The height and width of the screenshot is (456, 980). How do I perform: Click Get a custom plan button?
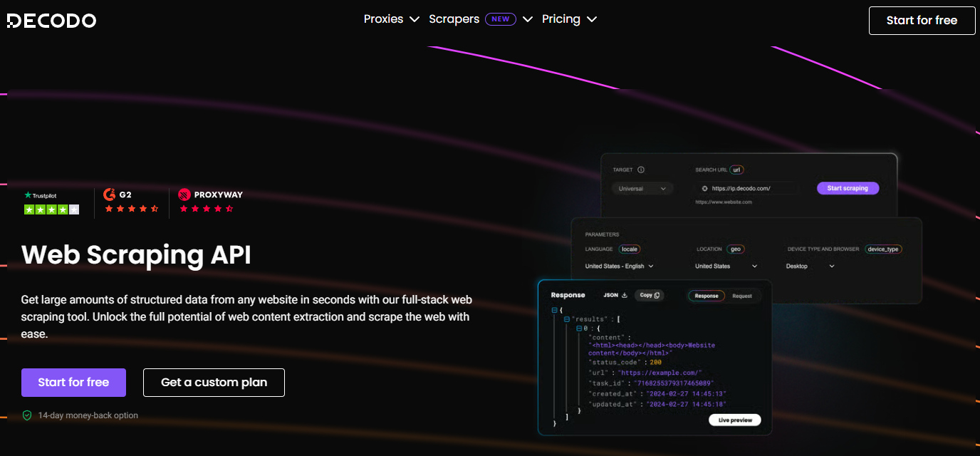[214, 383]
